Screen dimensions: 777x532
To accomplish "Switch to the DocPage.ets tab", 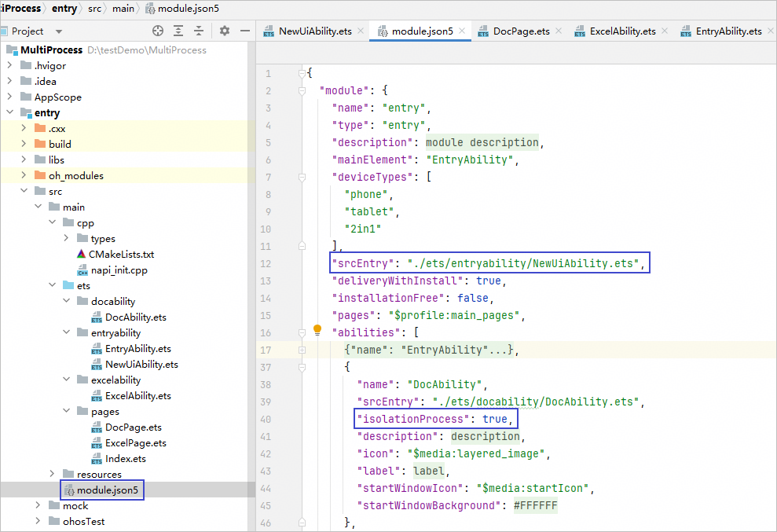I will pos(521,31).
